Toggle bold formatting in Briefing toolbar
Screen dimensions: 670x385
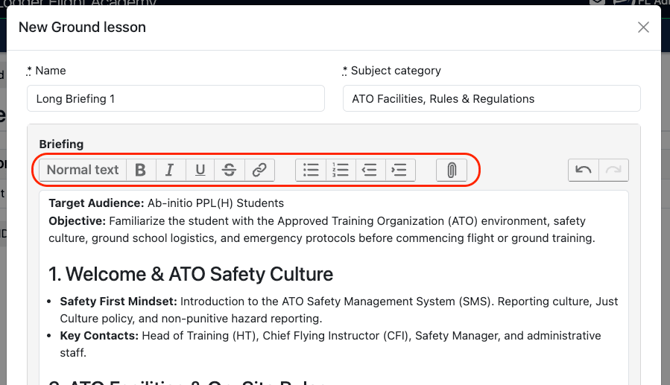(x=141, y=170)
